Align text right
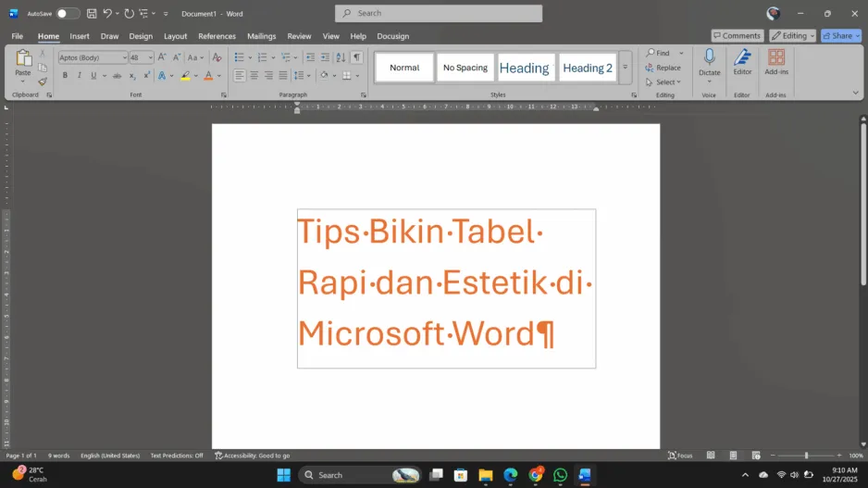This screenshot has height=488, width=868. pyautogui.click(x=268, y=75)
